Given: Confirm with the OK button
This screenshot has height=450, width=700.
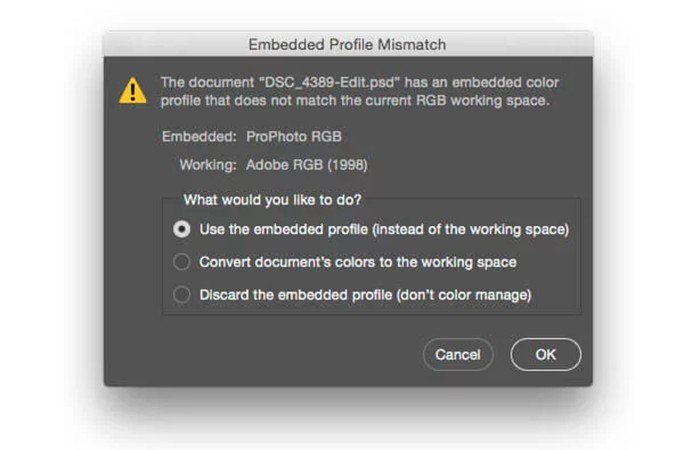Looking at the screenshot, I should tap(546, 354).
